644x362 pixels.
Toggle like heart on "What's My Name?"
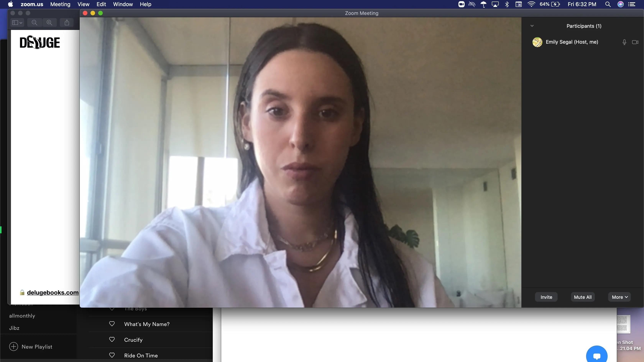pyautogui.click(x=112, y=324)
